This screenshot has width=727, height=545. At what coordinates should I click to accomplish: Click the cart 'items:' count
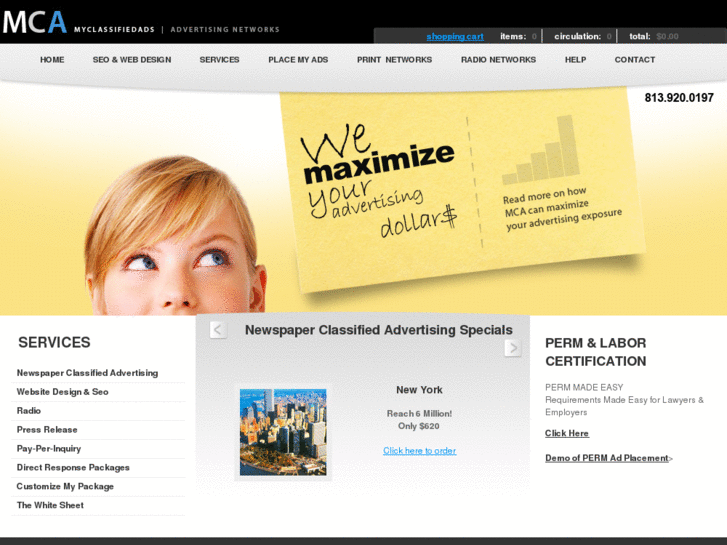534,37
